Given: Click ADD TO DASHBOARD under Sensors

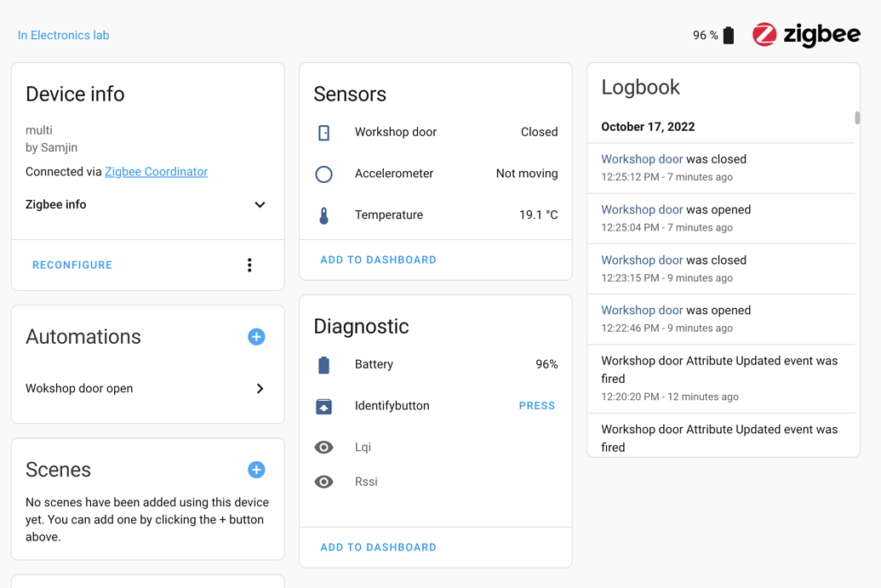Looking at the screenshot, I should (x=378, y=260).
